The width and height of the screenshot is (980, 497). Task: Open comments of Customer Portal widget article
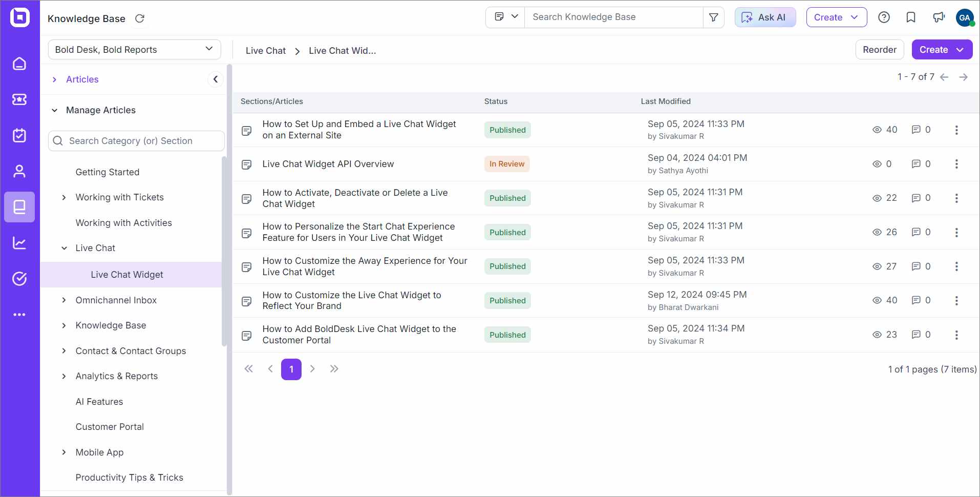click(921, 335)
